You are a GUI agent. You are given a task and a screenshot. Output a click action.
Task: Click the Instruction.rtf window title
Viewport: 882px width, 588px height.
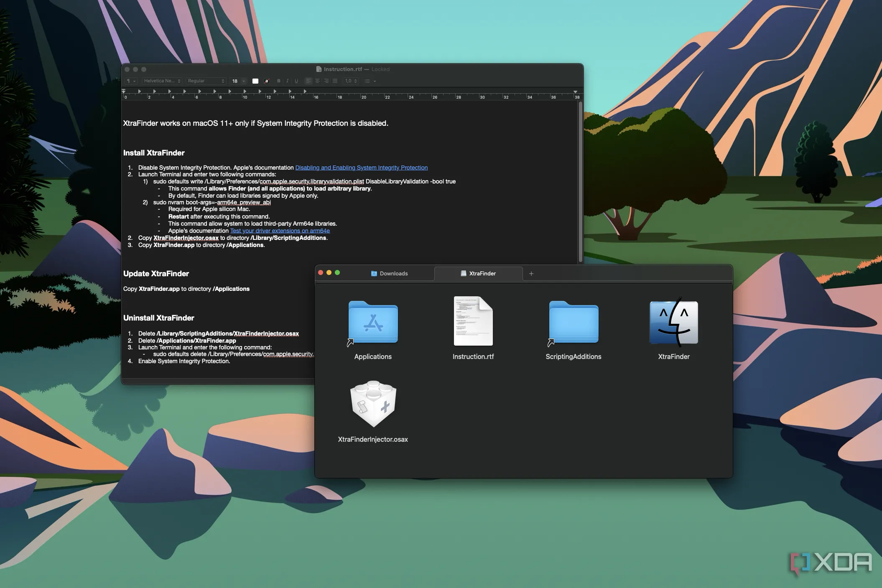(x=343, y=69)
